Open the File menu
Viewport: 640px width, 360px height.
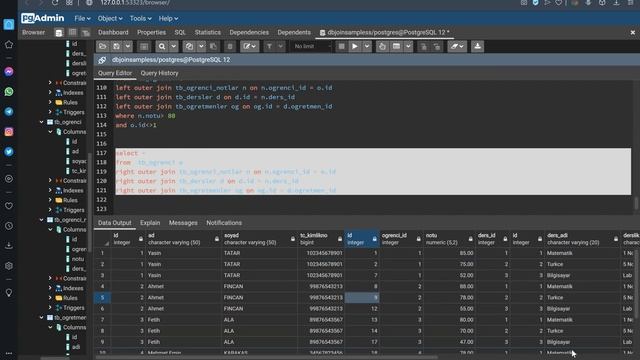(x=82, y=18)
